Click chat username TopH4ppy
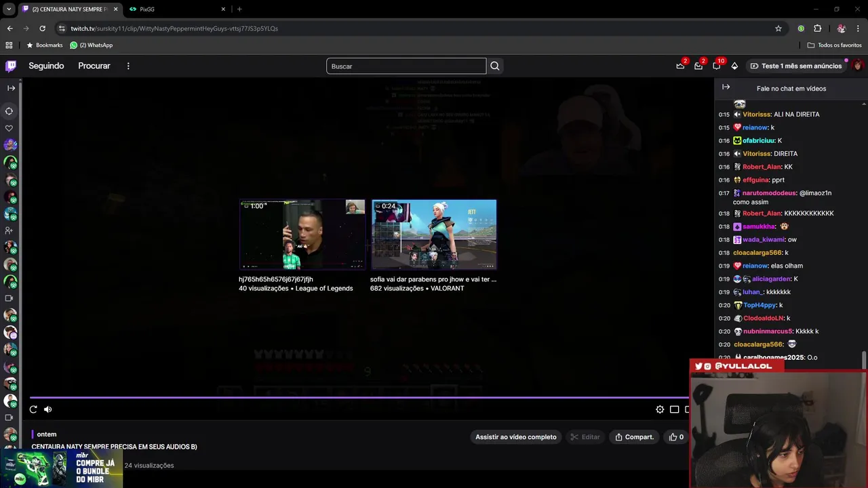Screen dimensions: 868x488 tap(760, 305)
